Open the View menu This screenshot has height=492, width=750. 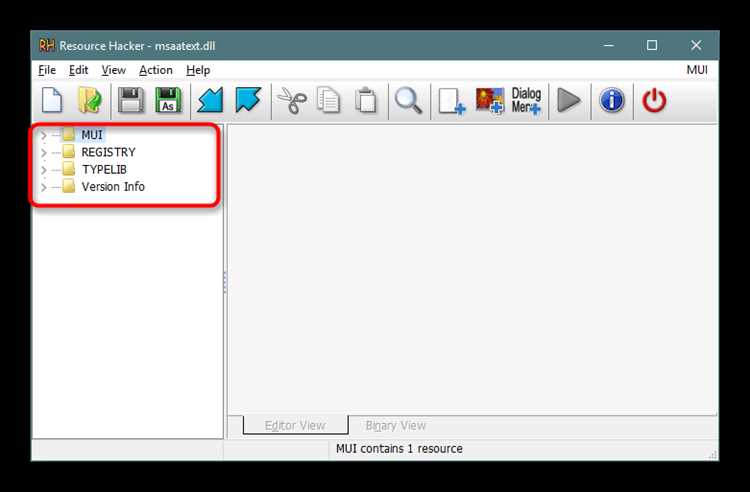113,70
